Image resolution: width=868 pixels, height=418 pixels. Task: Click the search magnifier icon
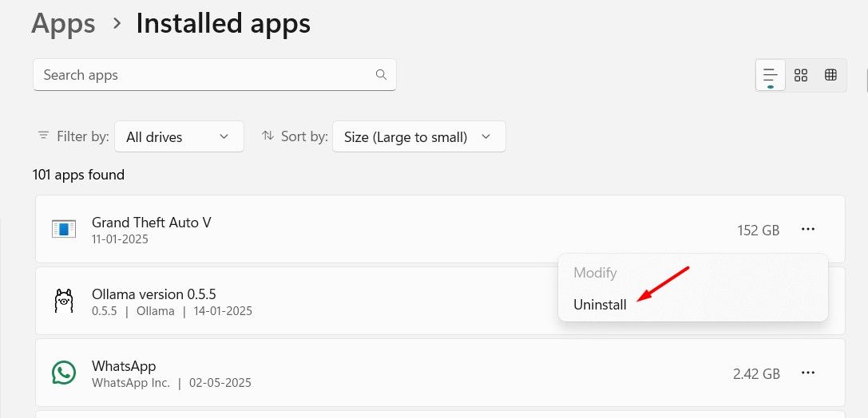[x=381, y=75]
